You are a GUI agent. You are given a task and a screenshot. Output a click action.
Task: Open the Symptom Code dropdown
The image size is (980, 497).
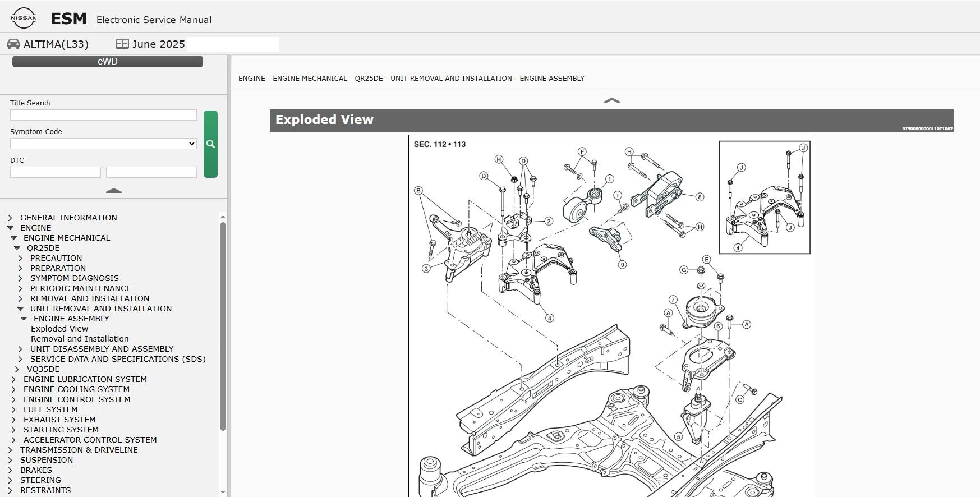pyautogui.click(x=103, y=144)
